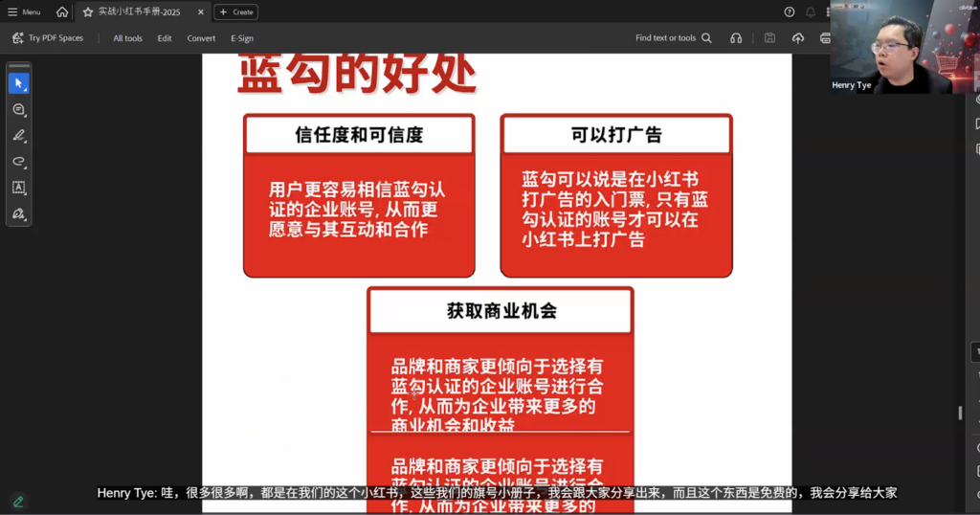Click the paragraph beginning 品牌和商家更倾向于选择有 under 获取商业机会
The width and height of the screenshot is (980, 515).
tap(498, 395)
